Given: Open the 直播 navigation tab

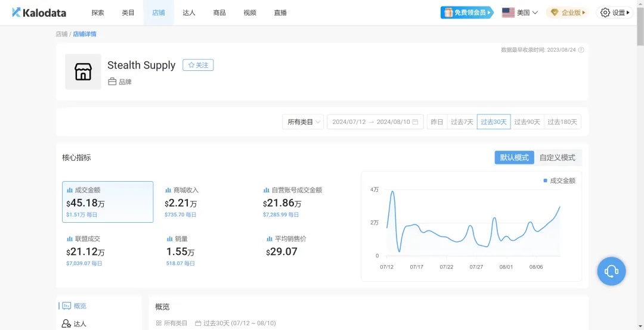Looking at the screenshot, I should click(x=280, y=13).
